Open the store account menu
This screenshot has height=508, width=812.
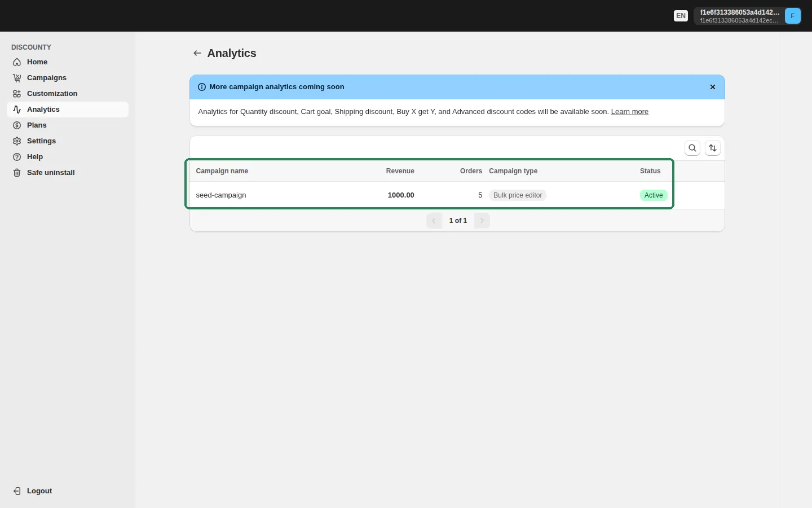pyautogui.click(x=748, y=16)
